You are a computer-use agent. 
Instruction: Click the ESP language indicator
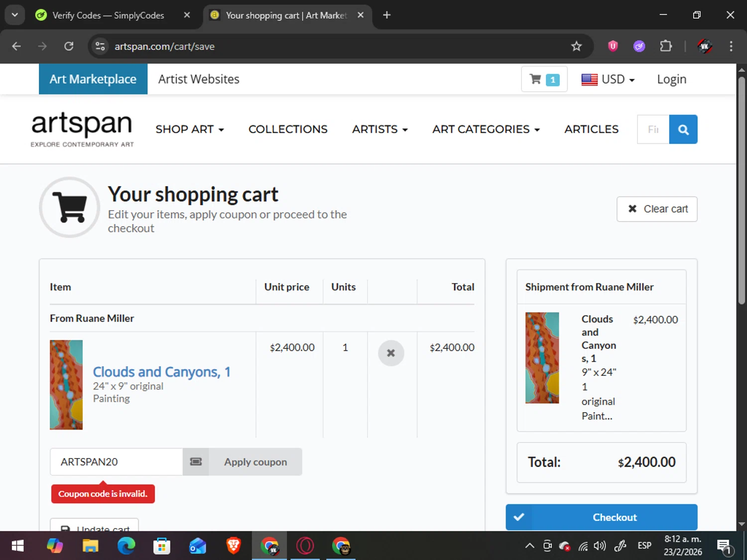(x=644, y=546)
